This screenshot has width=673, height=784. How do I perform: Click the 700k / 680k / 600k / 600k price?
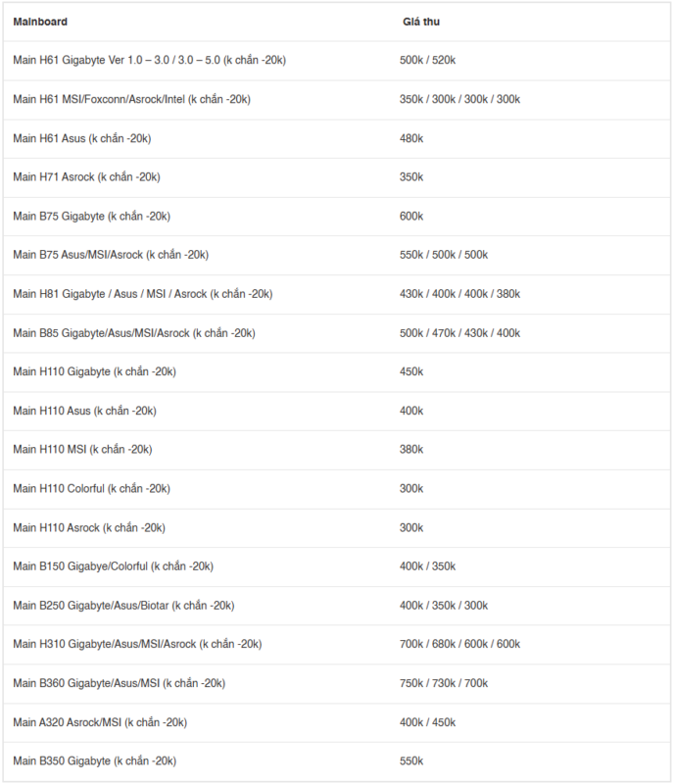point(459,644)
